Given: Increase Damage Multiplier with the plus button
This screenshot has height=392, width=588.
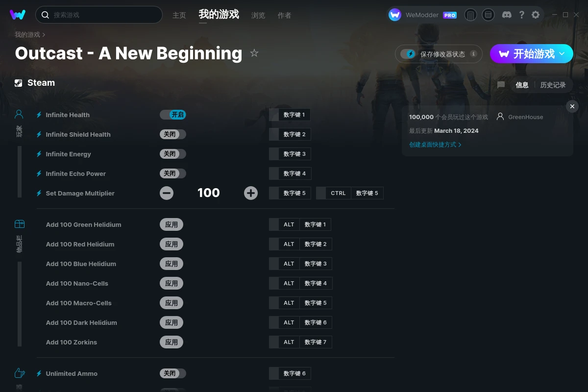Looking at the screenshot, I should click(251, 193).
